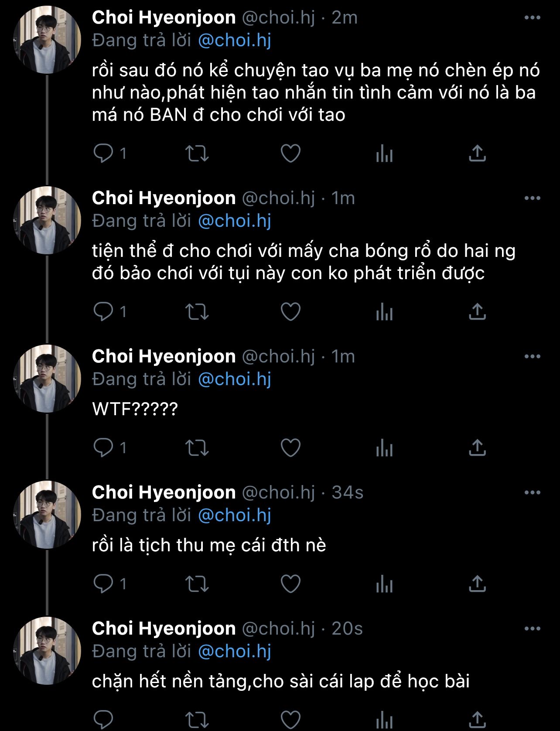View analytics of the 'tiện thể' tweet
Screen dimensions: 560x731
click(384, 312)
